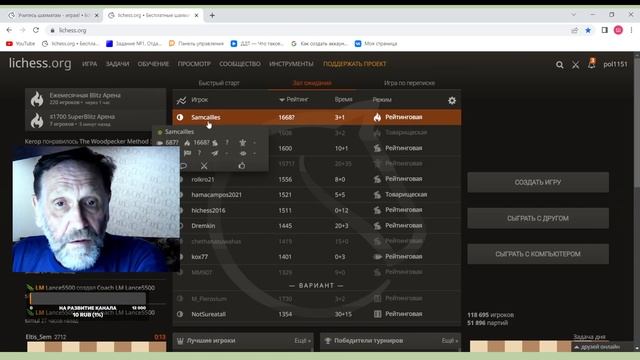Click the crown icon next to Лучшие игроки
The image size is (640, 360).
180,340
